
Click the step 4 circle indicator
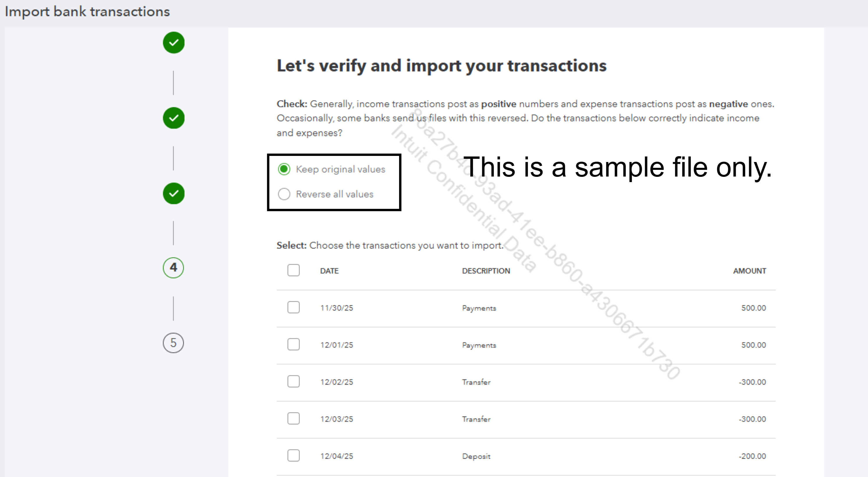pos(173,268)
